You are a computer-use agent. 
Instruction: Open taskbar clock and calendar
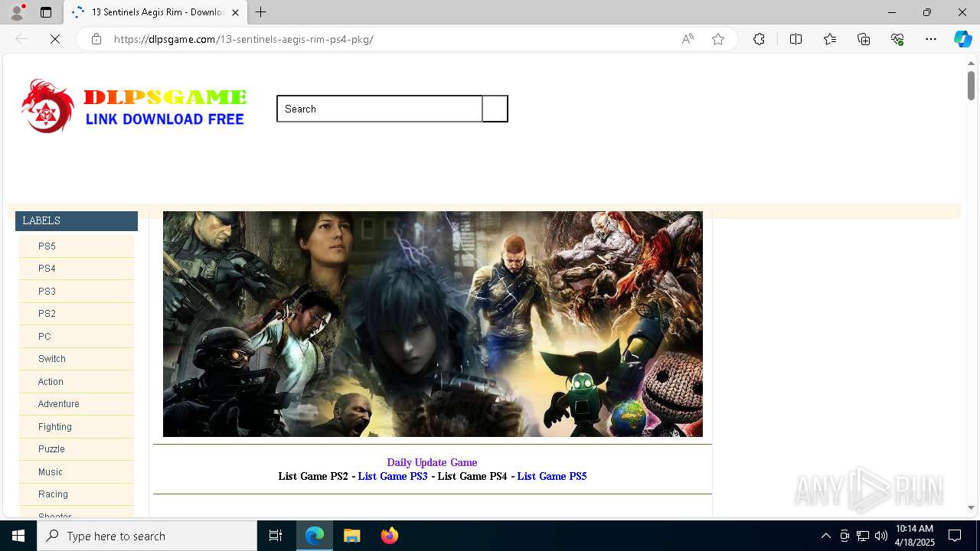point(915,536)
